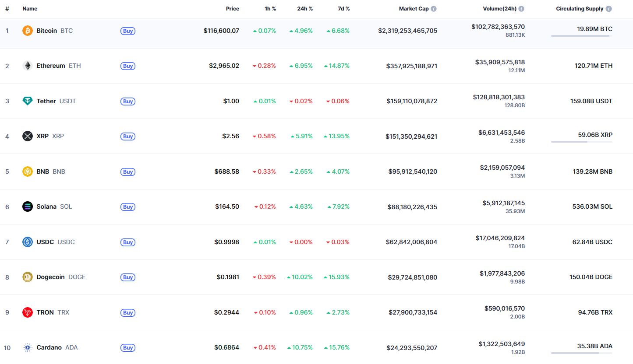The width and height of the screenshot is (633, 364).
Task: Click Cardano circulating supply progress bar
Action: 582,353
